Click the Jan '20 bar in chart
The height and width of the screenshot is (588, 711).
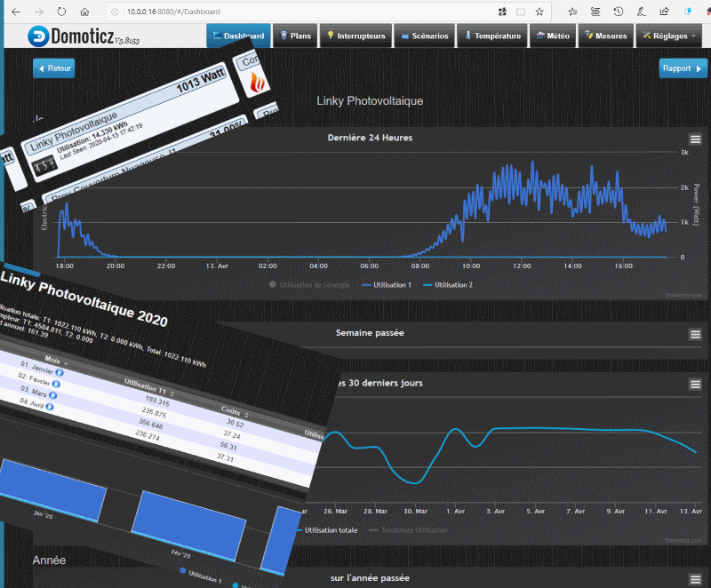[51, 490]
